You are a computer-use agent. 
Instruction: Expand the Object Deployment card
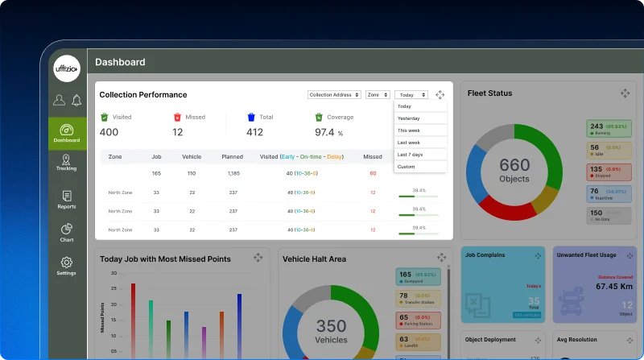pos(538,341)
